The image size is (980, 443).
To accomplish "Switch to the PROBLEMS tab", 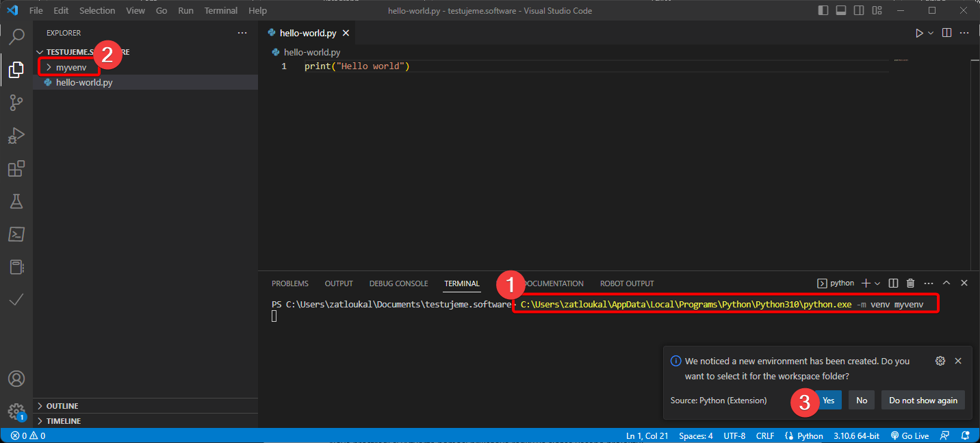I will pos(289,283).
